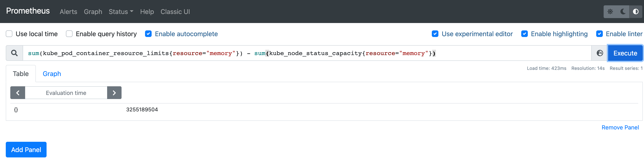Toggle the Enable linter checkbox
This screenshot has height=158, width=644.
tap(599, 34)
